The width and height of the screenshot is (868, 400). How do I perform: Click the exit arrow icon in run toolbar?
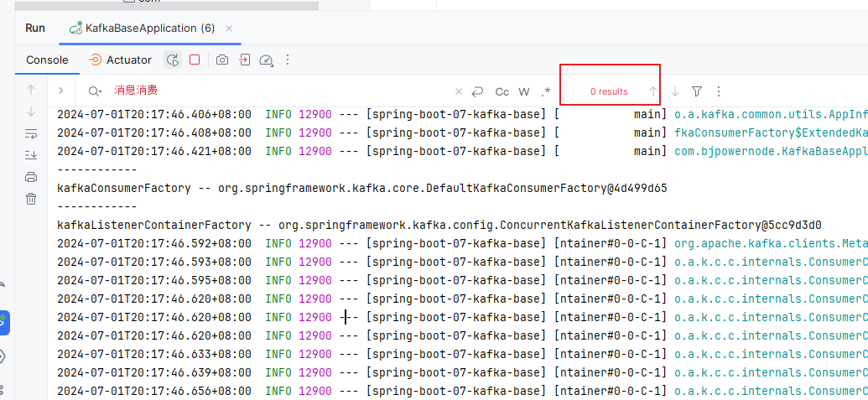tap(245, 60)
